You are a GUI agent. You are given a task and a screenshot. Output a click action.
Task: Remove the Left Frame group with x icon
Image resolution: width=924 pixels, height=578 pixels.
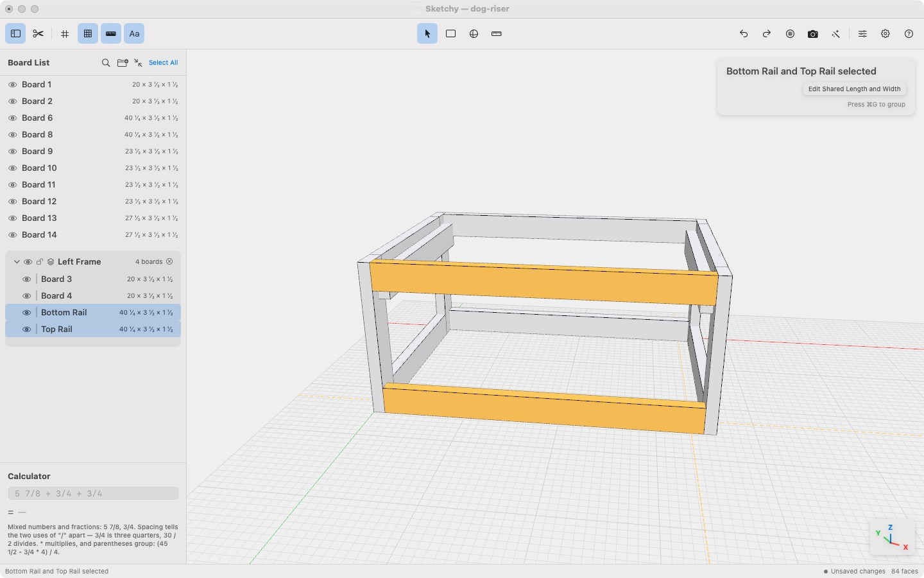click(169, 261)
